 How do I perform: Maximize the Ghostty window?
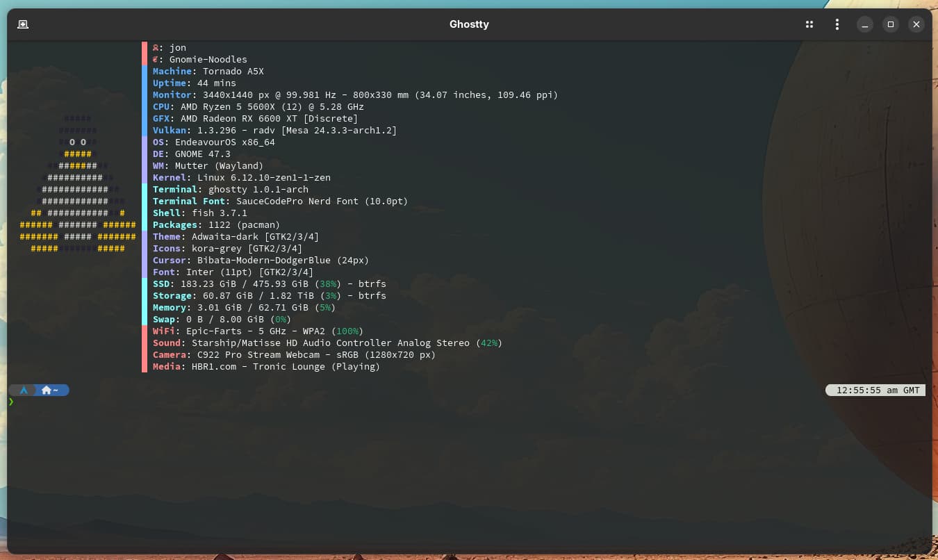891,24
